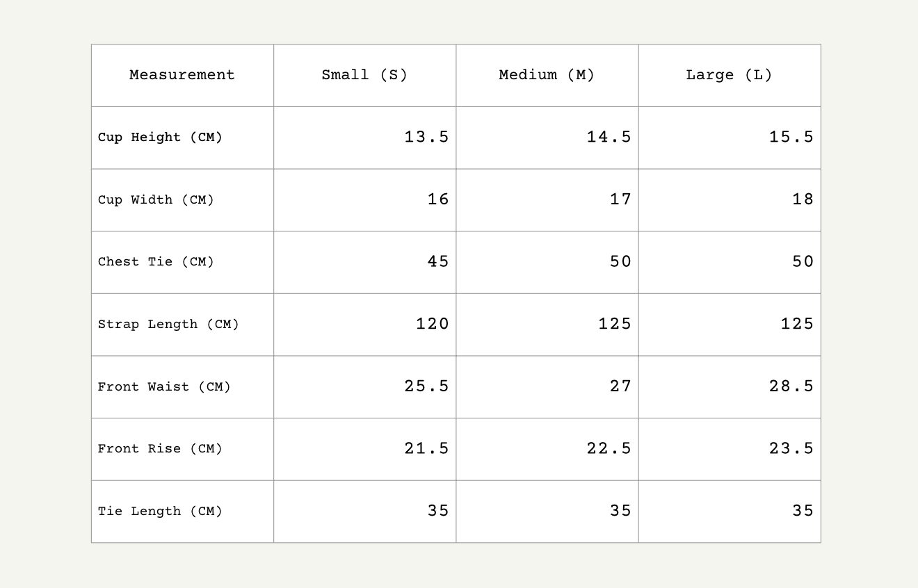Click the Measurement column header
918x588 pixels.
click(x=182, y=75)
